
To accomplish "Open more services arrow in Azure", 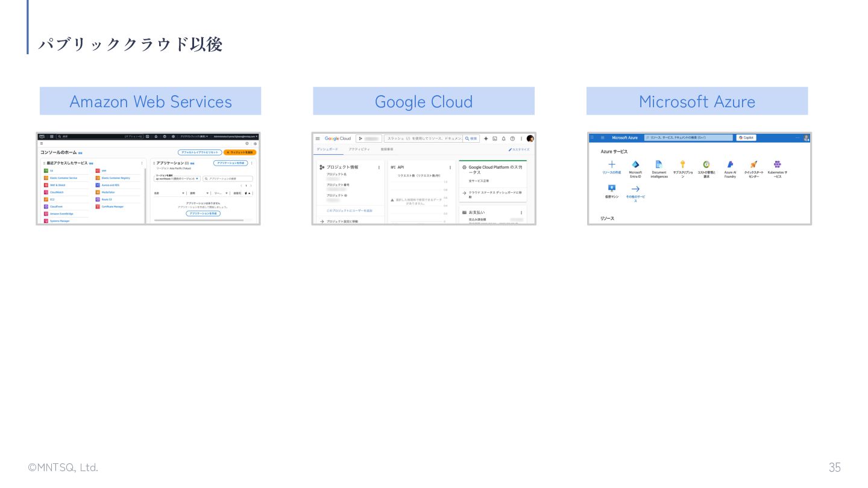I will [x=635, y=189].
